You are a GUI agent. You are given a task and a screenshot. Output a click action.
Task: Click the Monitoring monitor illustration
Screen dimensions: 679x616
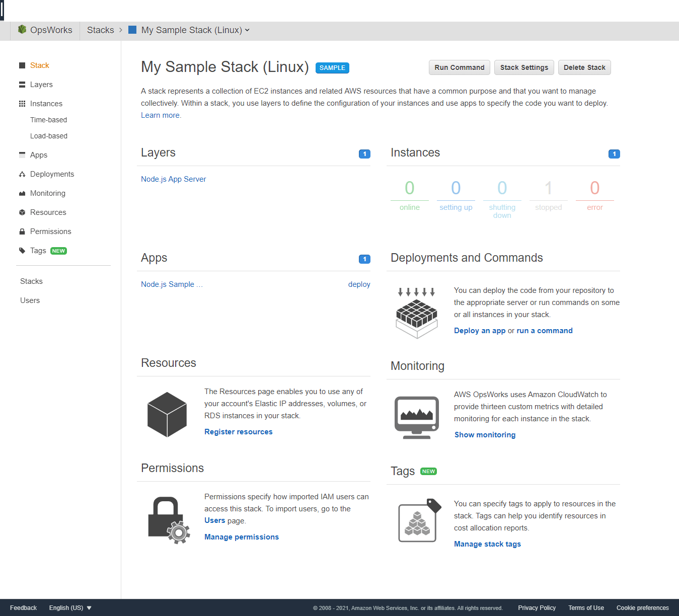point(417,418)
